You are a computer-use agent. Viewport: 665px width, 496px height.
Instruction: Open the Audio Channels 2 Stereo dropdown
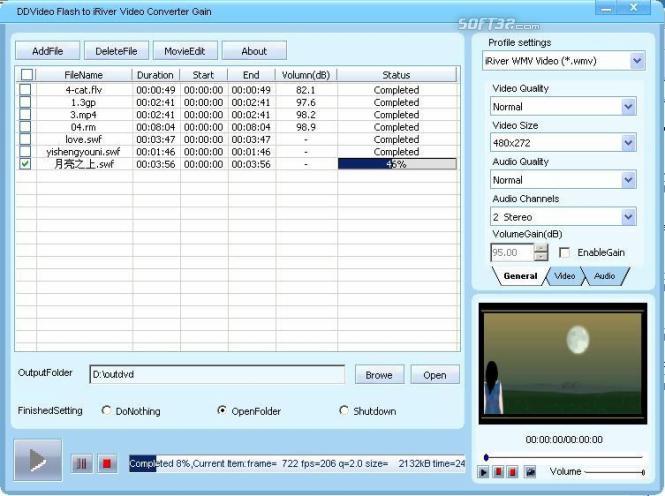pyautogui.click(x=629, y=217)
